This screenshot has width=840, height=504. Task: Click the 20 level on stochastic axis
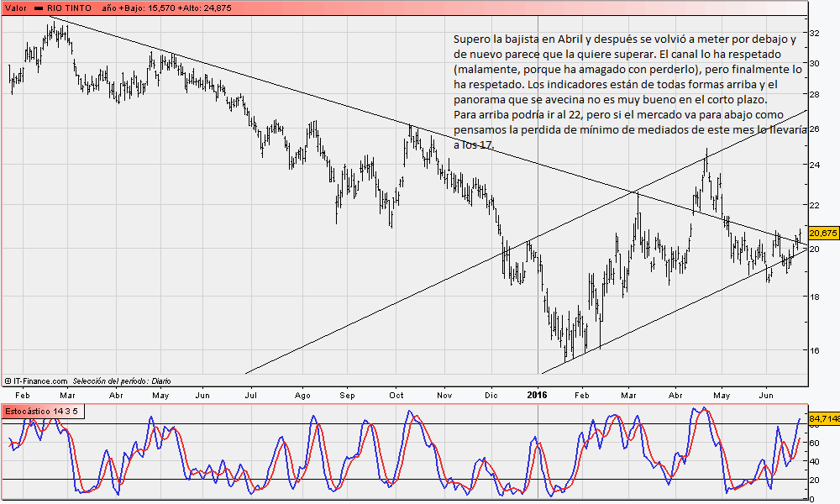[814, 480]
